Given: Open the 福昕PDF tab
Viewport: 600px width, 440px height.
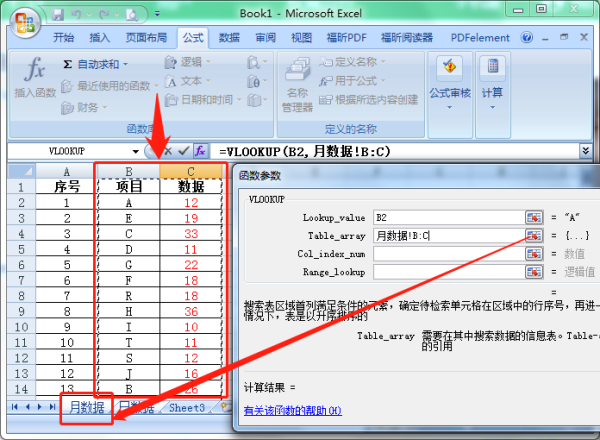Looking at the screenshot, I should pos(346,37).
